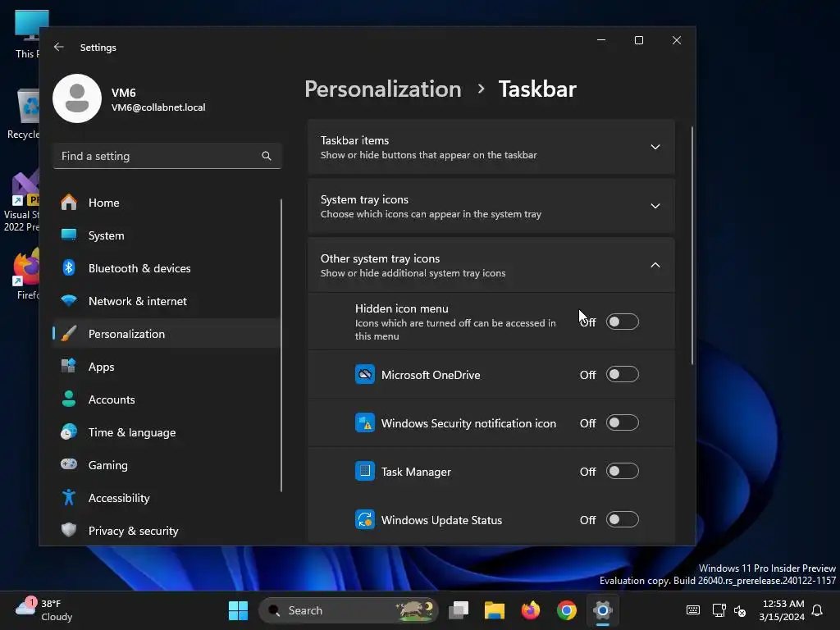Image resolution: width=840 pixels, height=630 pixels.
Task: Click the VM6@collabnet.local account email
Action: (158, 107)
